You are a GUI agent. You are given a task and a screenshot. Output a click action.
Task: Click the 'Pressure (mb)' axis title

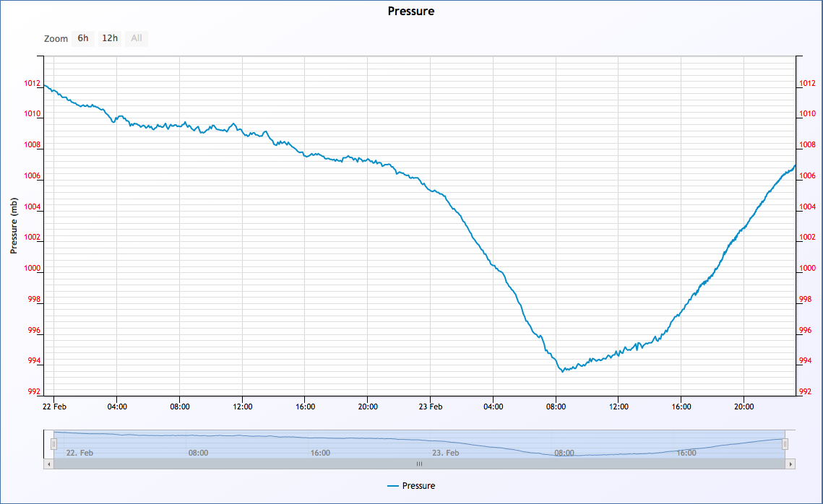coord(14,226)
